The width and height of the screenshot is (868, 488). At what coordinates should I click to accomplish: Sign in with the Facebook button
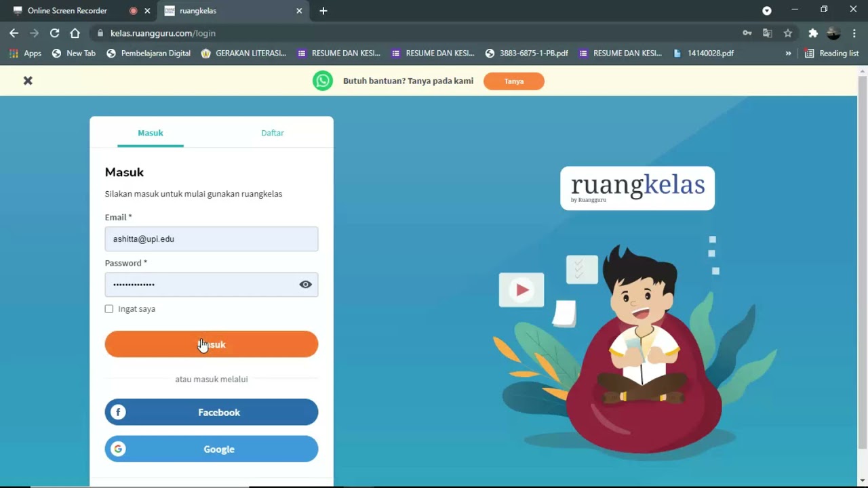coord(212,412)
